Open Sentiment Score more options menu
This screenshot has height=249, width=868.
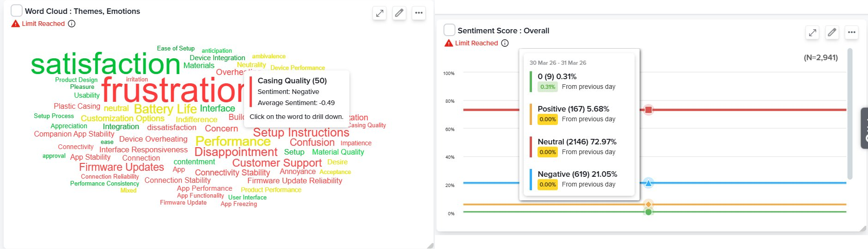[851, 33]
